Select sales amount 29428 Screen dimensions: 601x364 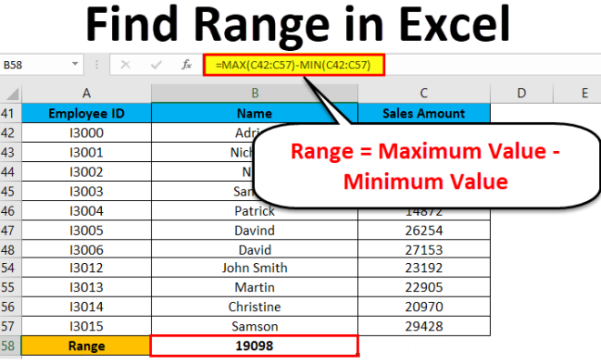[x=424, y=326]
